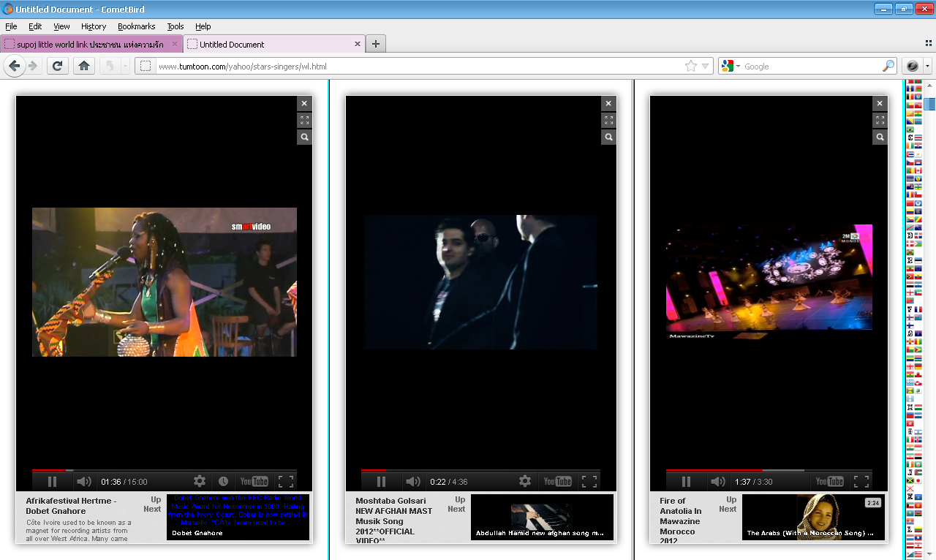936x560 pixels.
Task: Open the Bookmarks menu
Action: tap(137, 26)
